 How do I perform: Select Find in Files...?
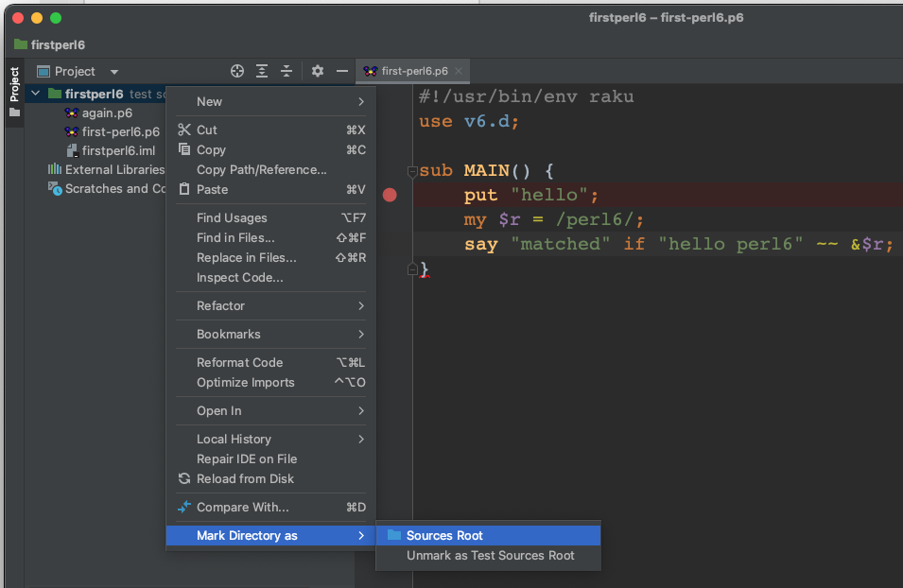(x=270, y=238)
